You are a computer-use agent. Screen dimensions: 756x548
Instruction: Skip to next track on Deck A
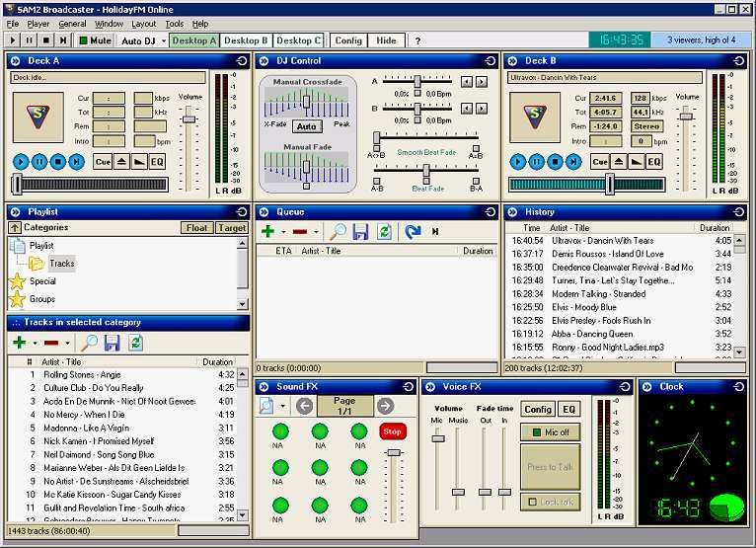click(76, 162)
